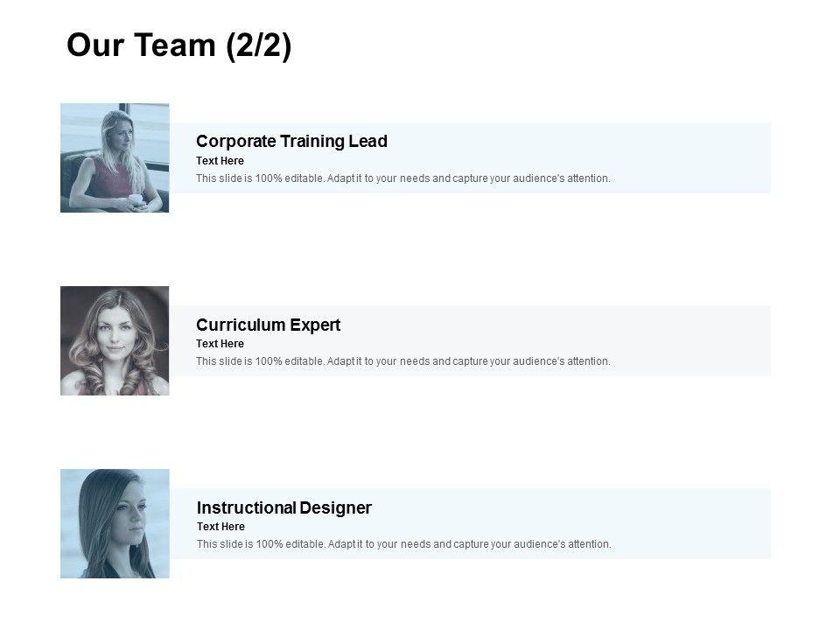Image resolution: width=840 pixels, height=630 pixels.
Task: Click Text Here under Curriculum Expert
Action: pyautogui.click(x=220, y=344)
